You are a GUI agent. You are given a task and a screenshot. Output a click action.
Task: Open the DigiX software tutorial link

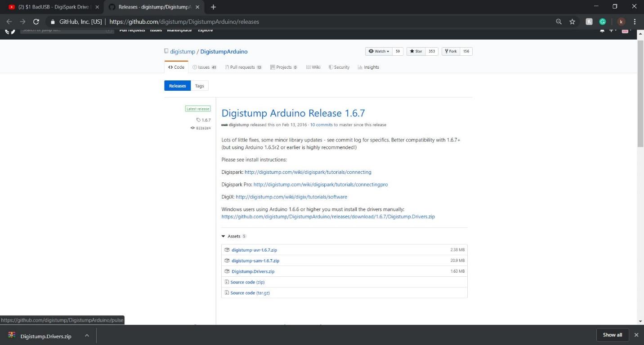coord(291,197)
